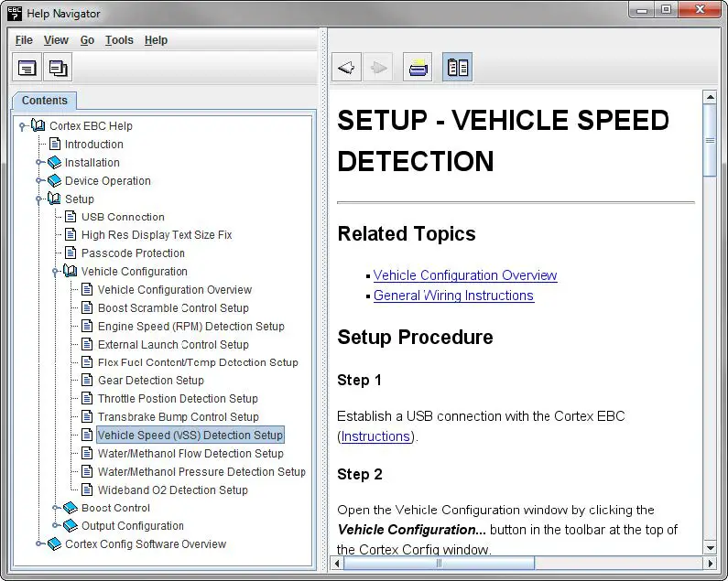Image resolution: width=728 pixels, height=581 pixels.
Task: Expand the Boost Control tree node
Action: click(x=55, y=508)
